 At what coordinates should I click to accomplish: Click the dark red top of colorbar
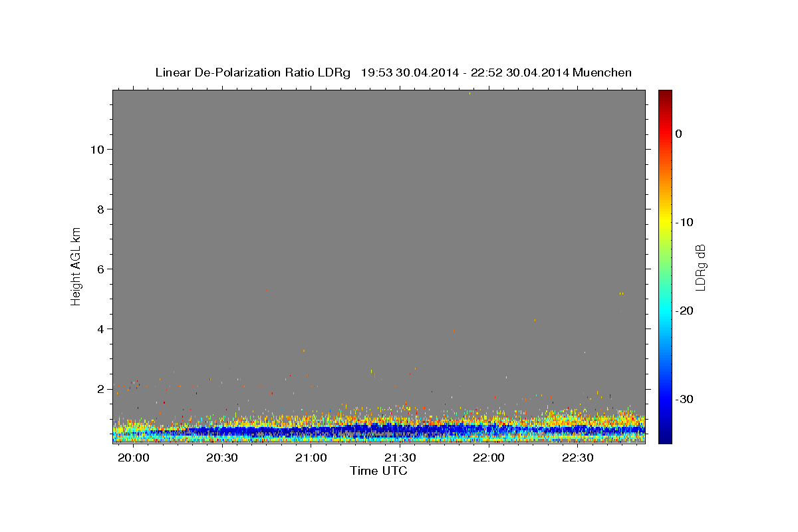pos(665,94)
